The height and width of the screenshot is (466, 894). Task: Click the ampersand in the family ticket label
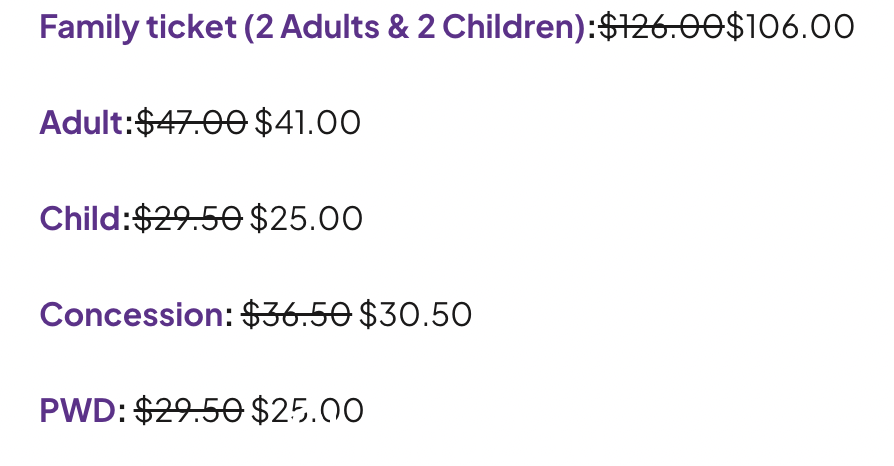point(398,27)
